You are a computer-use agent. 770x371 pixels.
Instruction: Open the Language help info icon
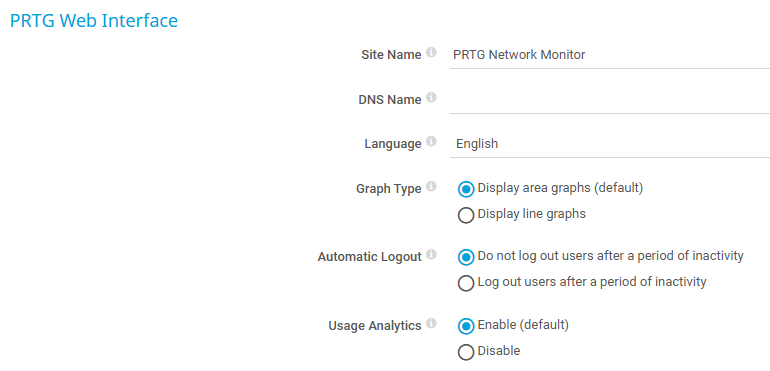[x=431, y=142]
